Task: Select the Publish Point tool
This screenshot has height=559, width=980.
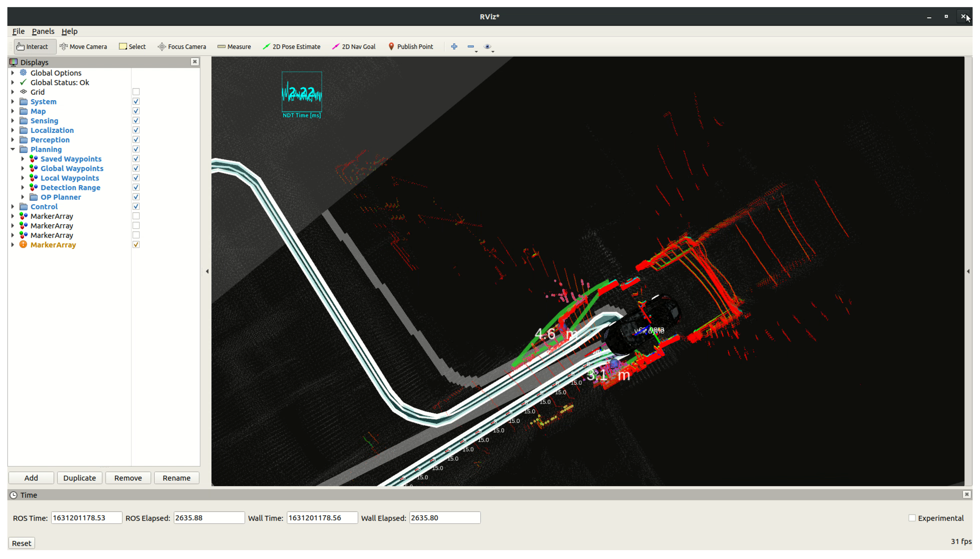Action: tap(410, 47)
